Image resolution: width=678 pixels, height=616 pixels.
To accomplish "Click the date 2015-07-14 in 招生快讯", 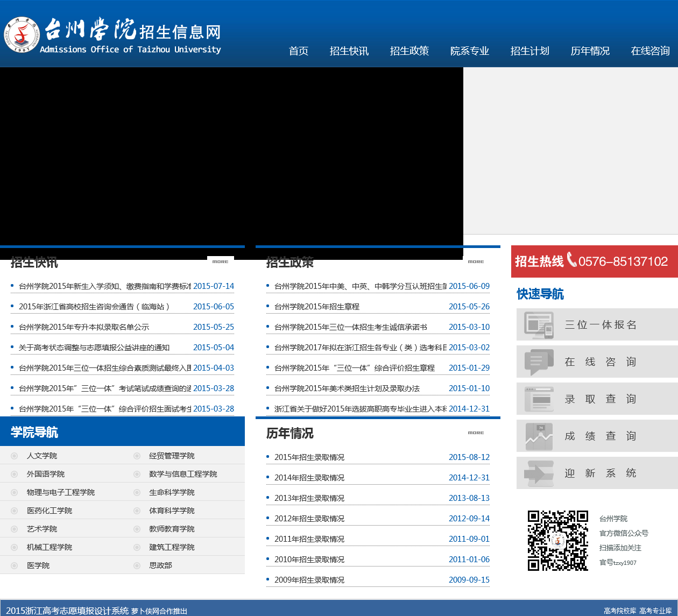I will 214,286.
